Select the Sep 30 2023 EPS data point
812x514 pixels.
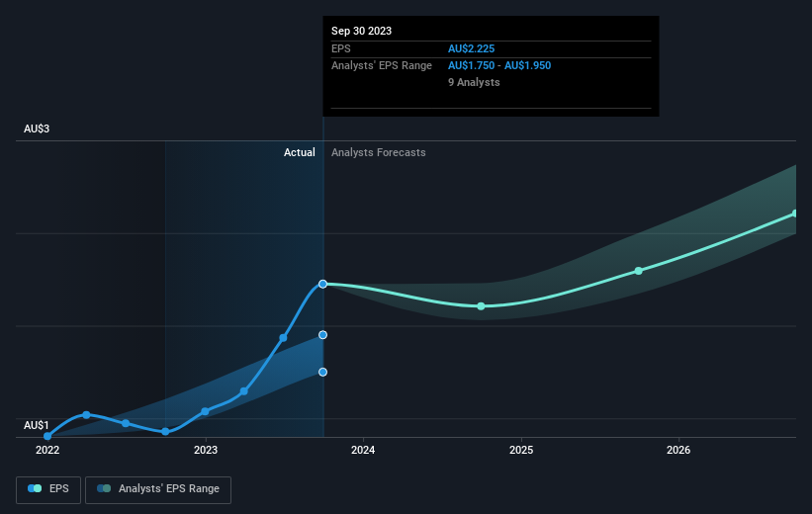point(322,284)
